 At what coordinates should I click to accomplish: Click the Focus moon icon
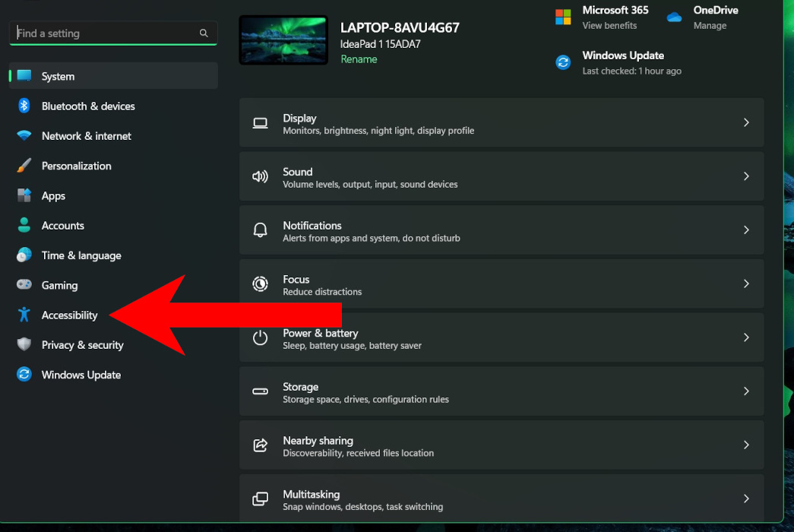tap(260, 283)
